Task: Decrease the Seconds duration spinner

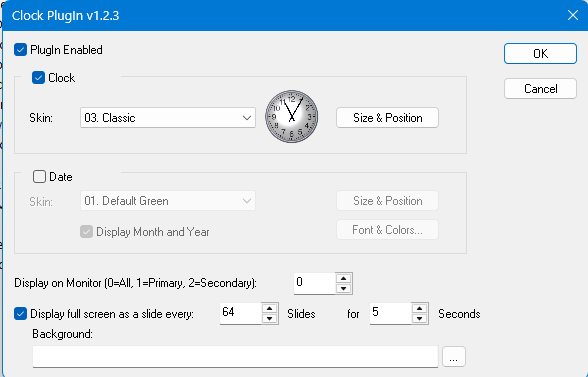Action: [x=419, y=318]
